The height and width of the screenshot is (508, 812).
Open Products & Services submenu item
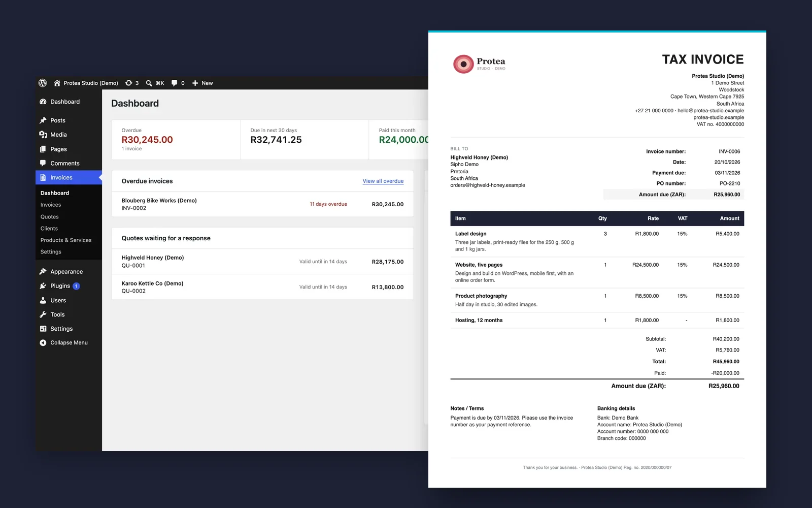66,240
